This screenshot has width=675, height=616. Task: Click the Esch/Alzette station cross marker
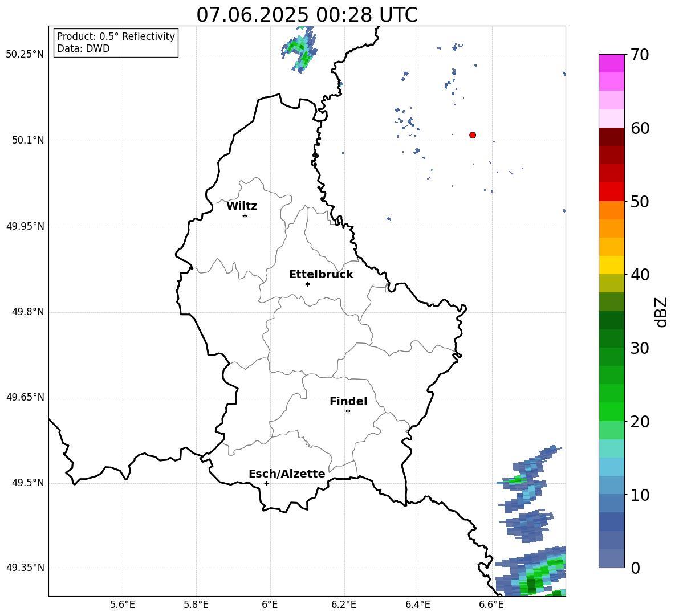[x=266, y=483]
